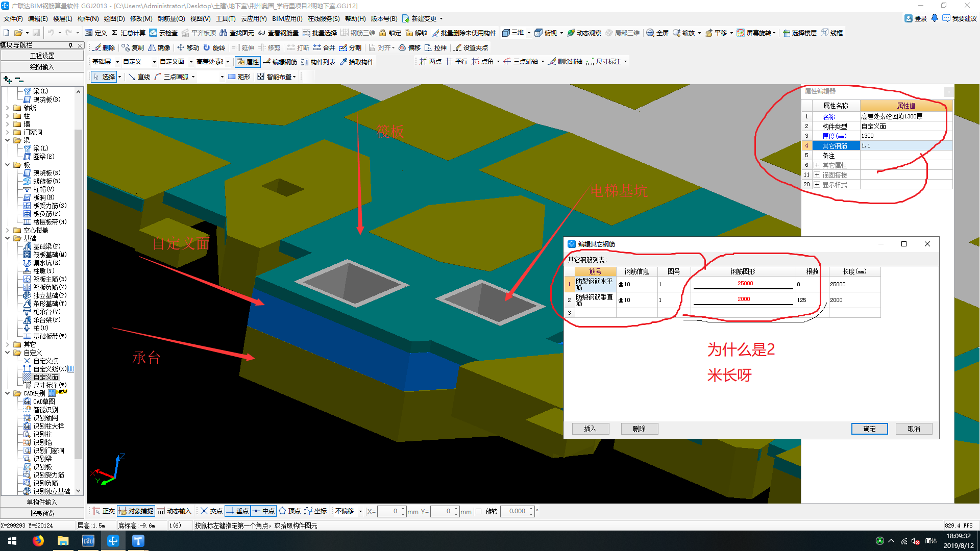Open the 文件(F) menu
This screenshot has width=980, height=551.
tap(13, 18)
